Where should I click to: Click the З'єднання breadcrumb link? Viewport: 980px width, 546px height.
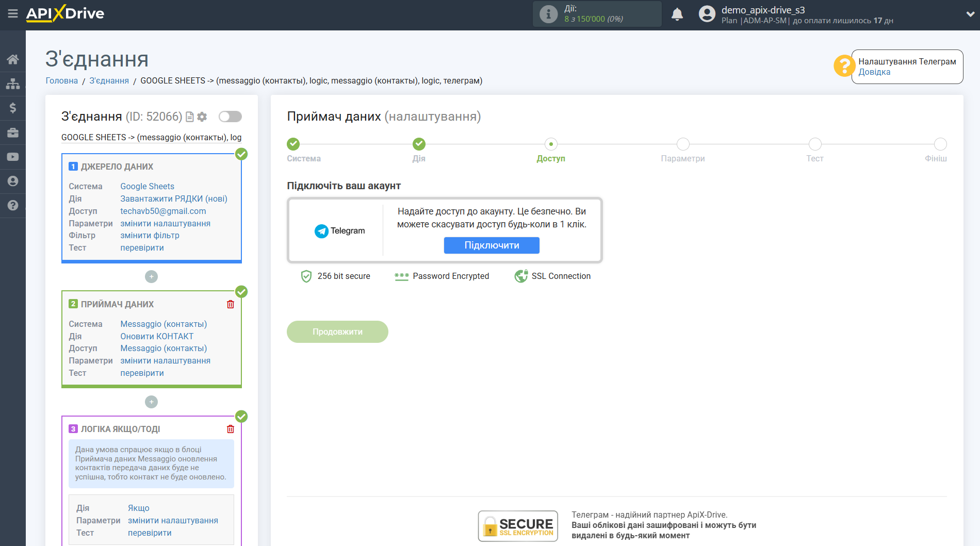[109, 81]
